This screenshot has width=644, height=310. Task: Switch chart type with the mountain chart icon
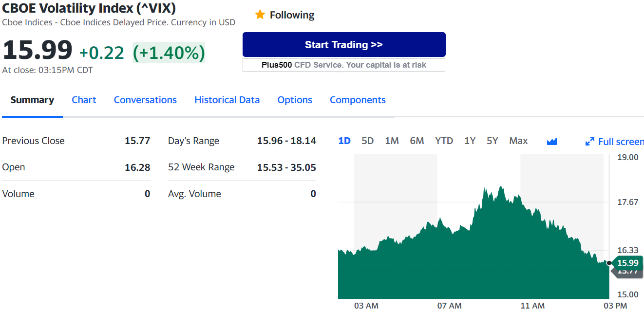552,141
